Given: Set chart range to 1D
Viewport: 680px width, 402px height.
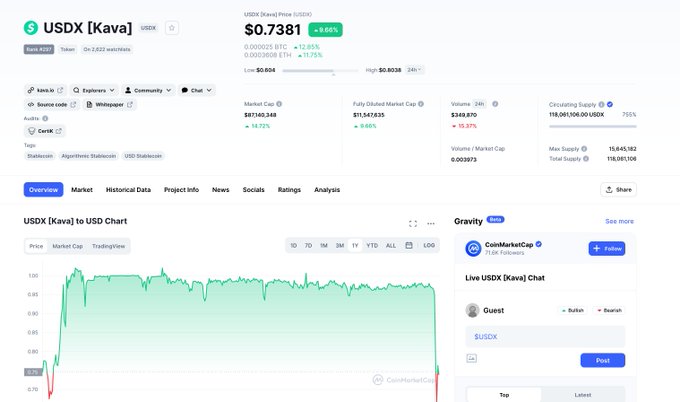Looking at the screenshot, I should click(294, 245).
